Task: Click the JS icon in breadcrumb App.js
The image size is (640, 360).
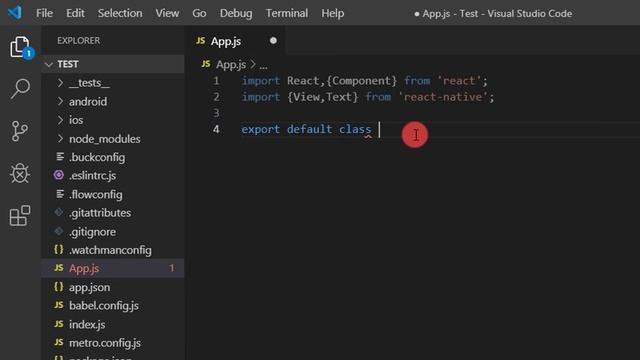Action: point(206,64)
